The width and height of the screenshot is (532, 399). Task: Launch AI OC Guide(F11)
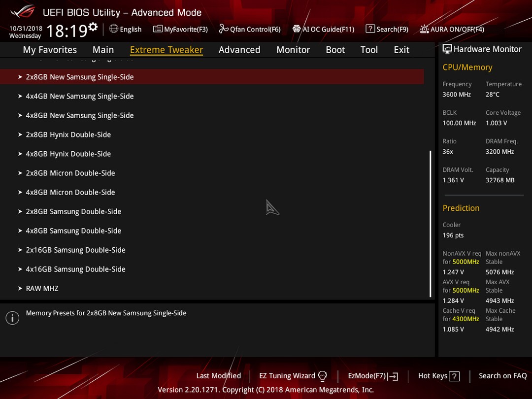coord(323,29)
